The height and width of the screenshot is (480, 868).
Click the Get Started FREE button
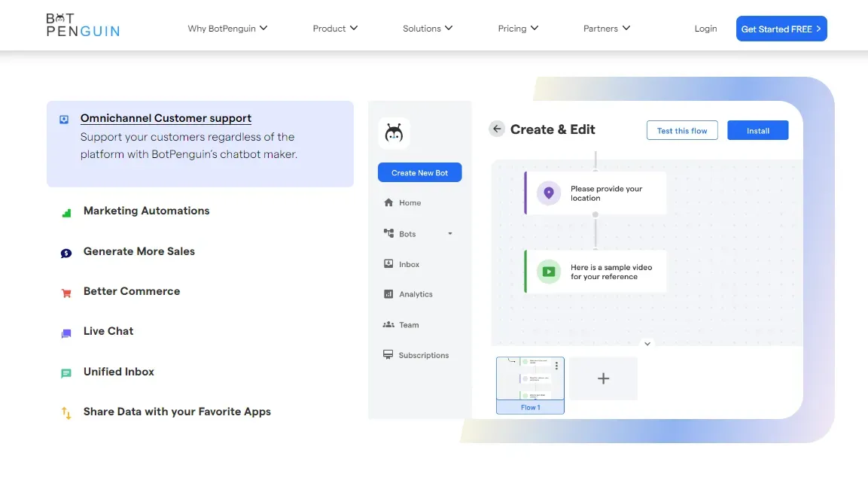tap(781, 29)
